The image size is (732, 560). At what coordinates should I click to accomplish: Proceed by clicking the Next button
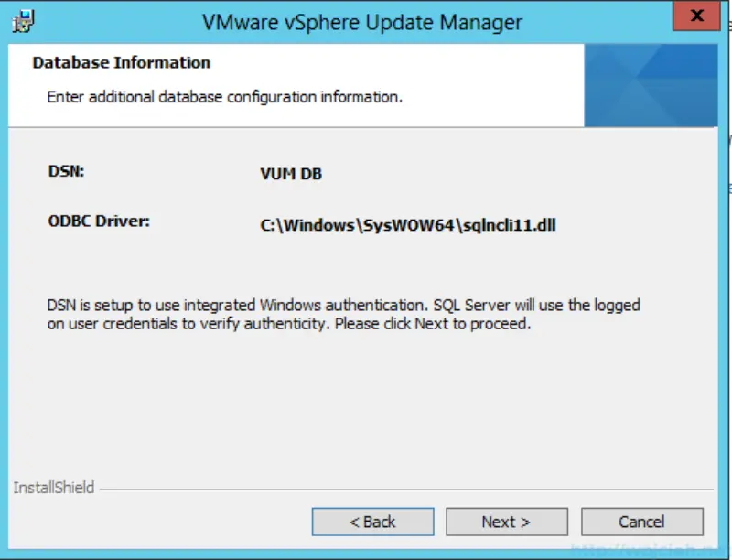pos(507,521)
